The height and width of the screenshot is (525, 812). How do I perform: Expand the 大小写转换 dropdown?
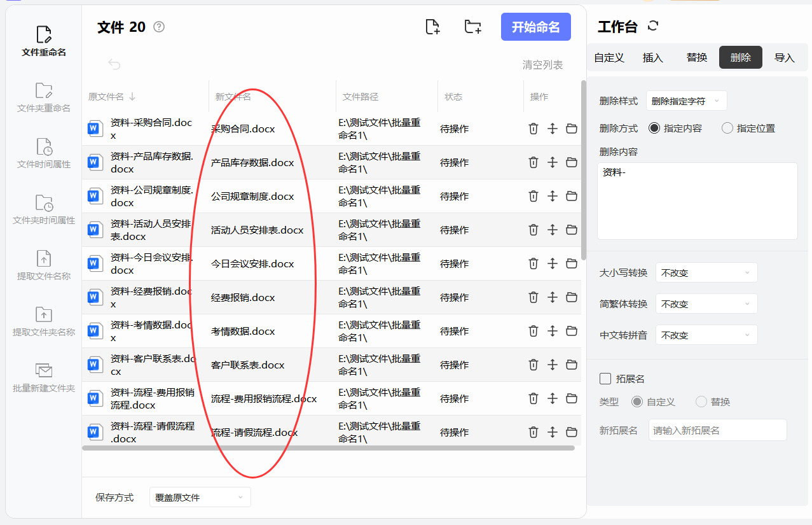706,272
